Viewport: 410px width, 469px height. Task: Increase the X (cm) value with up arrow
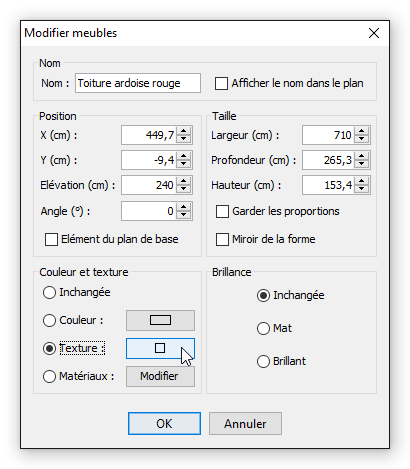coord(183,131)
